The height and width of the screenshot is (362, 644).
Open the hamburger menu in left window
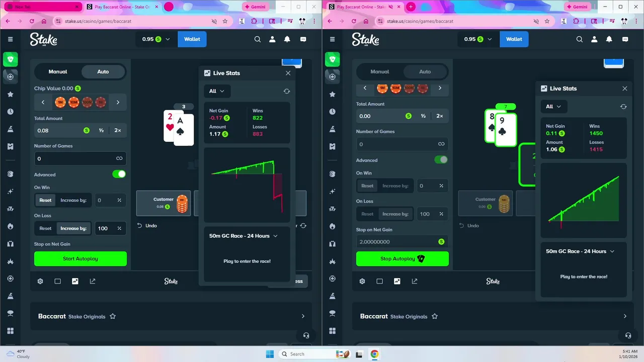tap(10, 39)
